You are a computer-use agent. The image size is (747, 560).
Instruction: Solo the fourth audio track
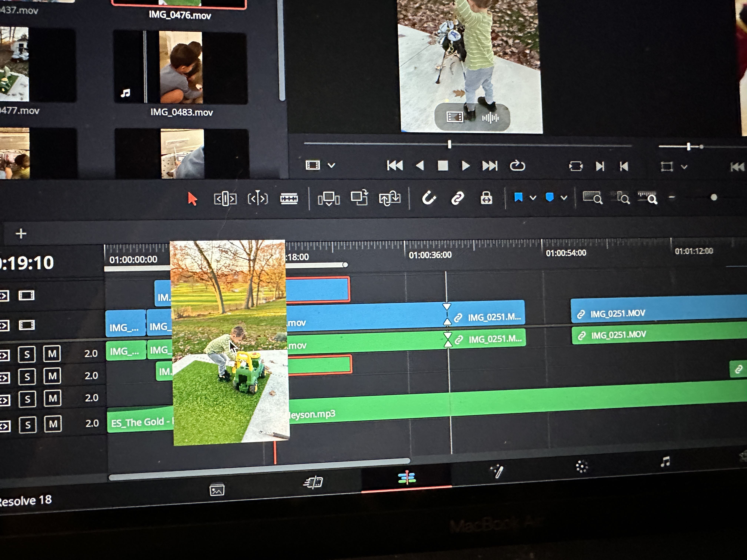pyautogui.click(x=28, y=425)
